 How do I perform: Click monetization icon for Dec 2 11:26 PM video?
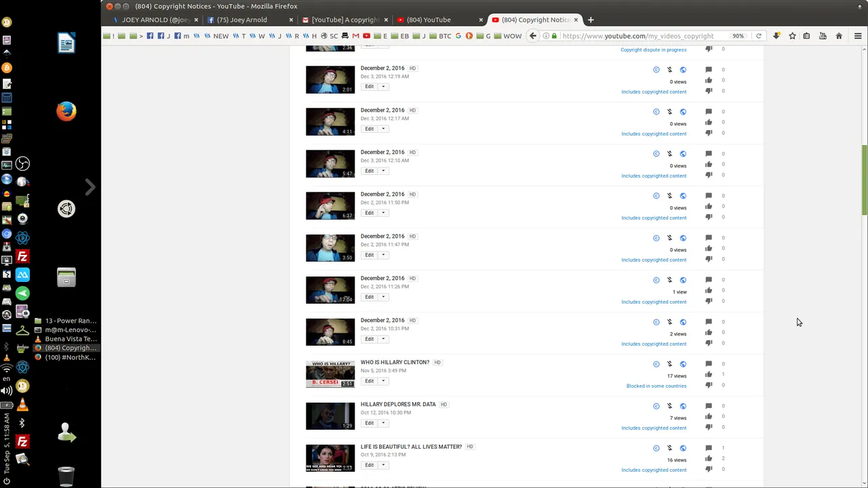[x=669, y=280]
